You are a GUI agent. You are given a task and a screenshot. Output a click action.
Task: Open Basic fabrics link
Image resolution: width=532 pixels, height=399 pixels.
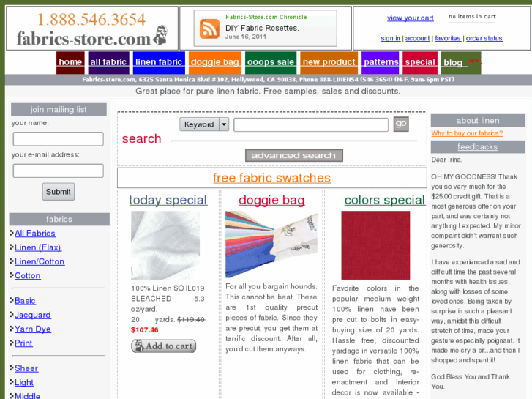(x=25, y=301)
